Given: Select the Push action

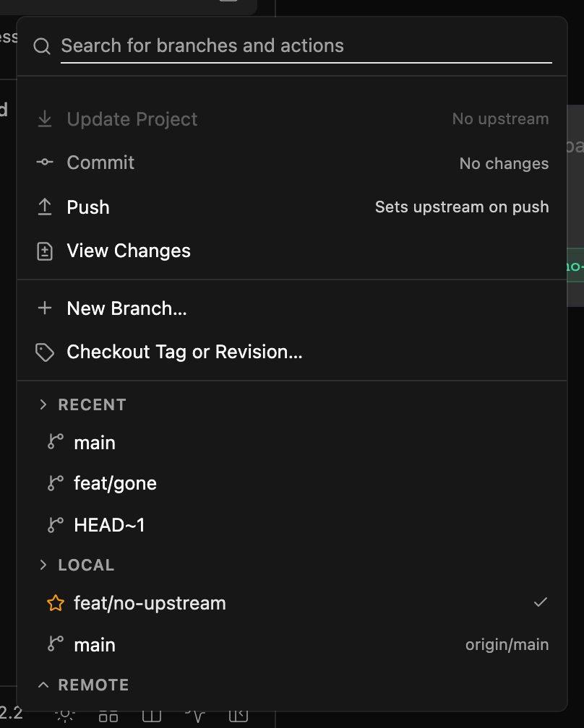Looking at the screenshot, I should [x=292, y=207].
